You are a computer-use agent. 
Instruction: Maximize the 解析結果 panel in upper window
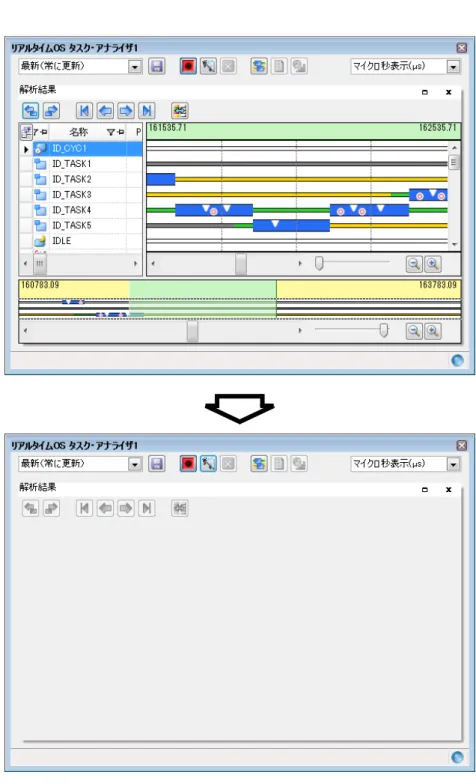coord(425,92)
